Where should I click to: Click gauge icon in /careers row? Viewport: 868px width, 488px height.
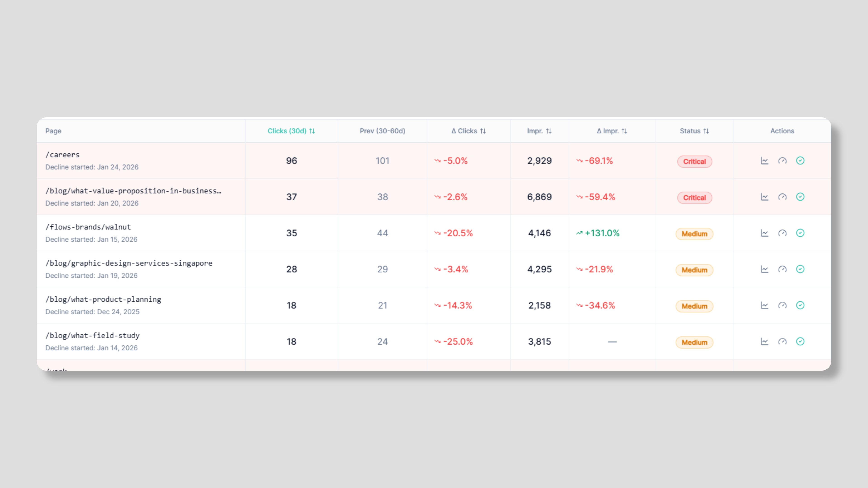pyautogui.click(x=782, y=161)
